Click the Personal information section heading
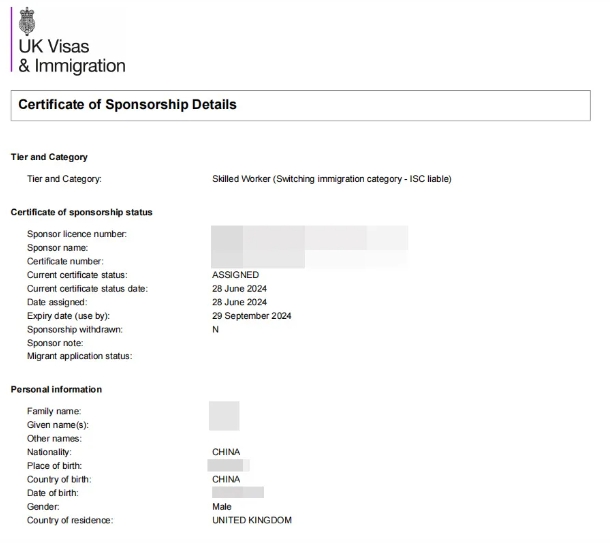 [56, 389]
